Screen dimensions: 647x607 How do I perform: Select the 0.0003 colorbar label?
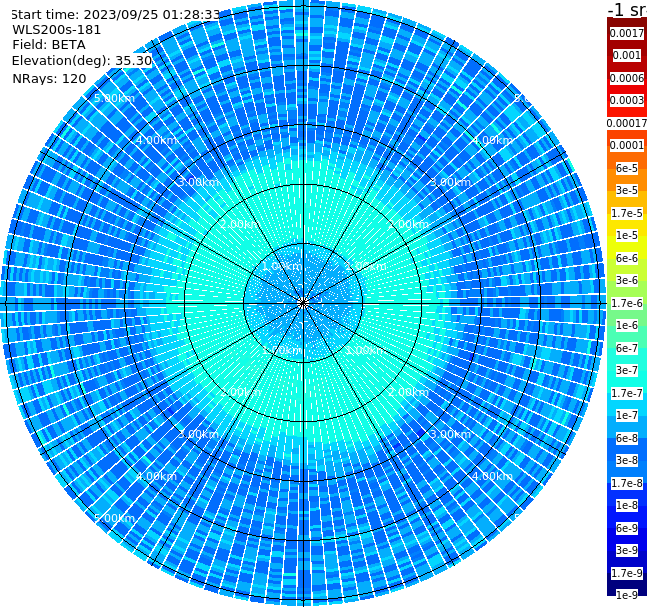click(x=627, y=100)
